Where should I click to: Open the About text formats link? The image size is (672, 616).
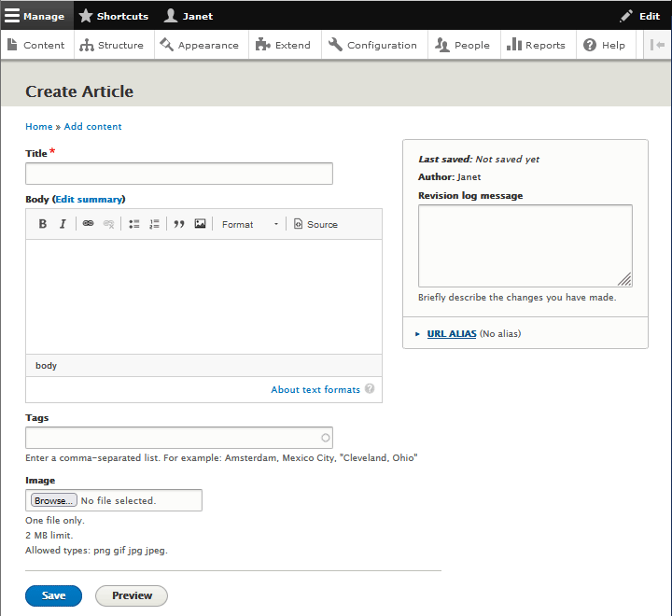coord(315,389)
